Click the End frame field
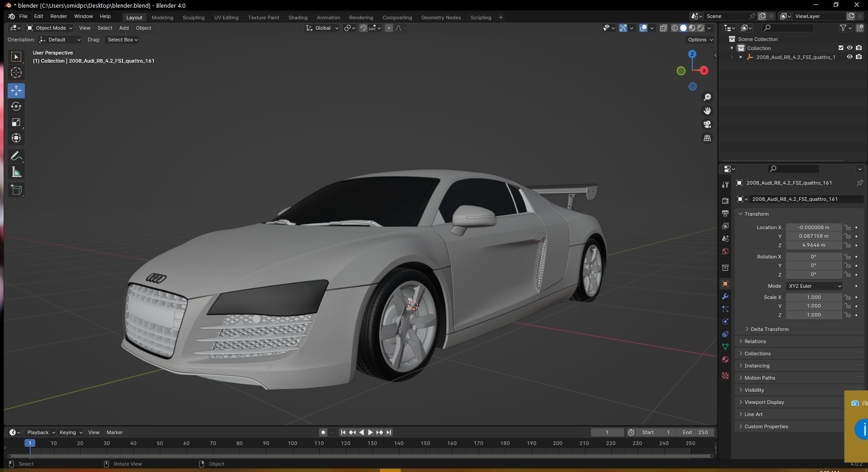This screenshot has height=472, width=868. click(x=695, y=432)
